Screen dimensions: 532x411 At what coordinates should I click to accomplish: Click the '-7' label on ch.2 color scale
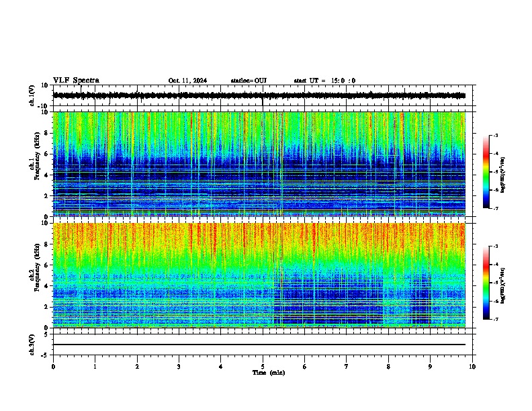pyautogui.click(x=496, y=320)
